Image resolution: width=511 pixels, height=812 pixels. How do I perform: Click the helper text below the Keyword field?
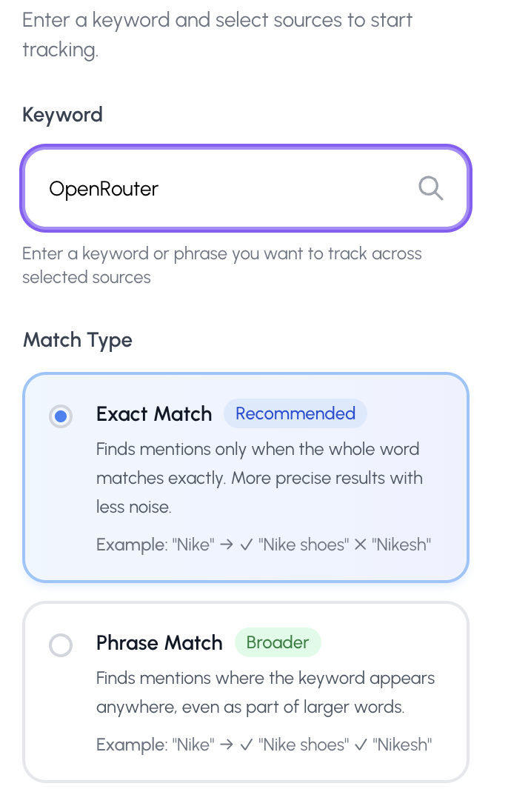click(x=221, y=265)
